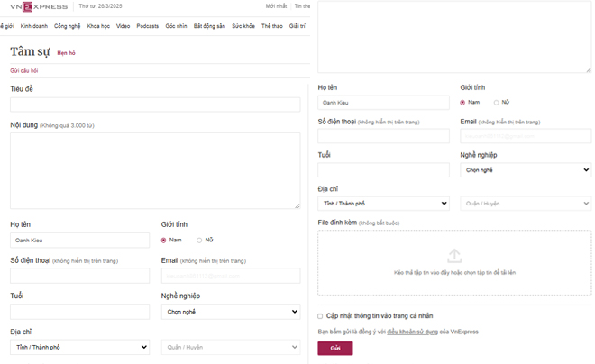Viewport: 595px width, 364px height.
Task: Click the Mới nhất link in header
Action: [276, 6]
